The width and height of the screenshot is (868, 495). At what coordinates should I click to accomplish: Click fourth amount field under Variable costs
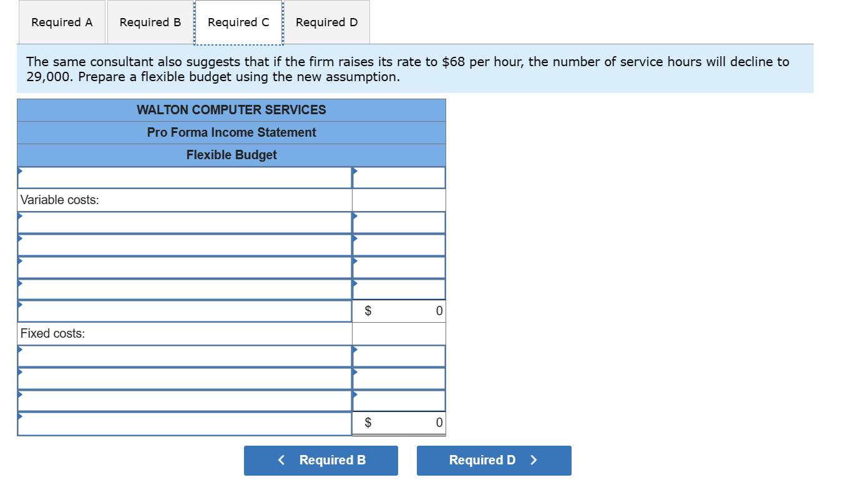399,289
